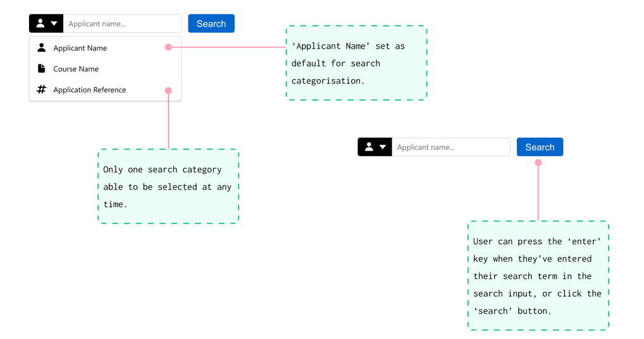Click the person icon in the collapsed search bar
Viewport: 644px width, 339px height.
coord(369,147)
